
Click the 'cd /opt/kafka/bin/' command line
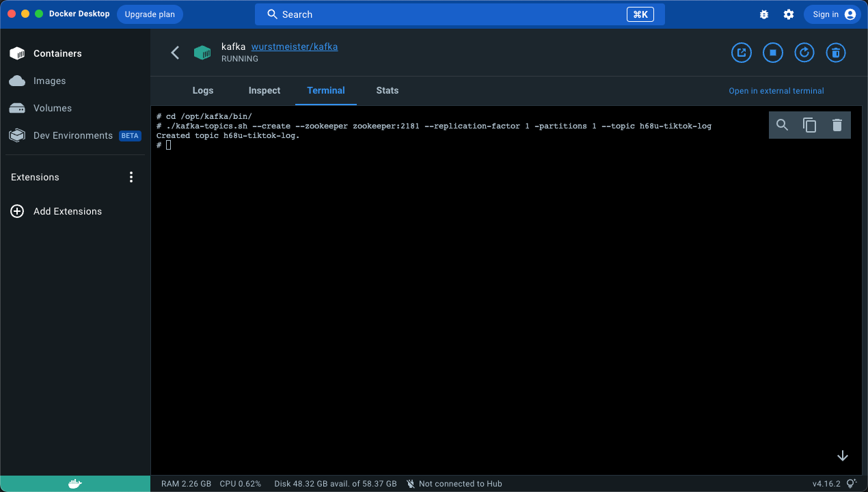tap(204, 116)
